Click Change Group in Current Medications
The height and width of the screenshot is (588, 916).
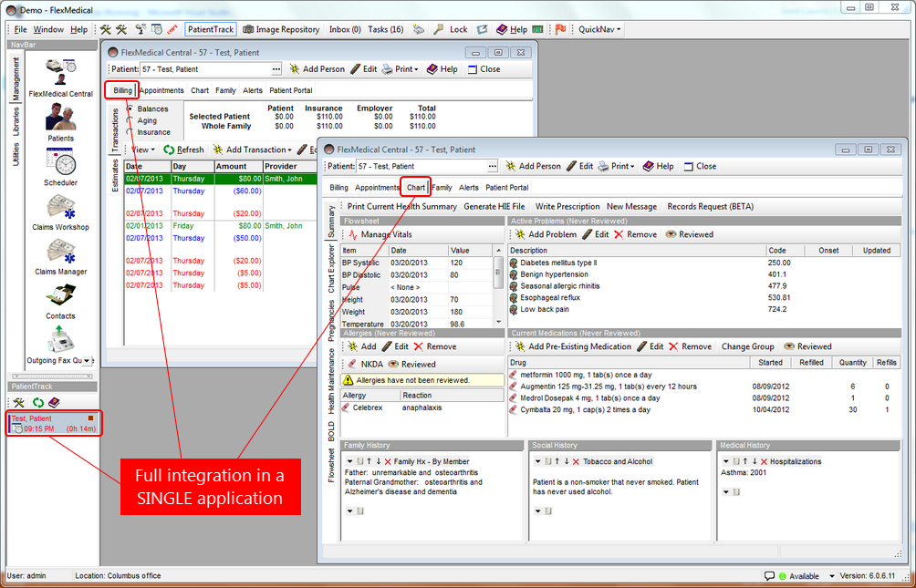click(x=748, y=346)
